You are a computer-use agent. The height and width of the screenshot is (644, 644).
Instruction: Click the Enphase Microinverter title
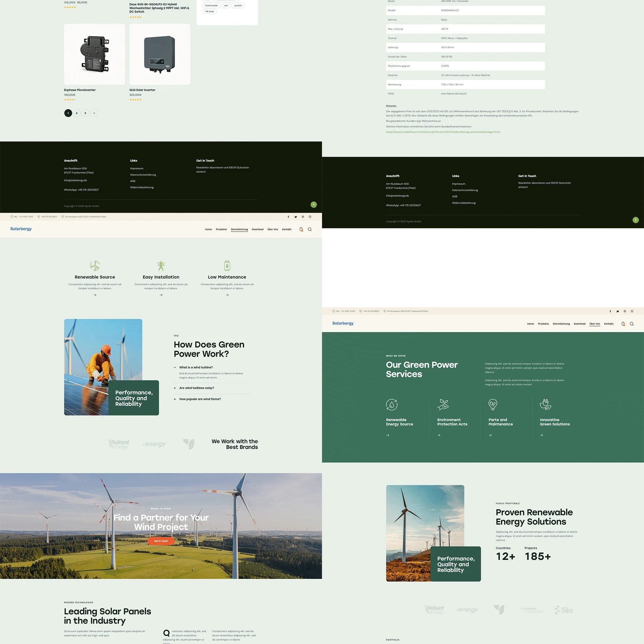80,90
